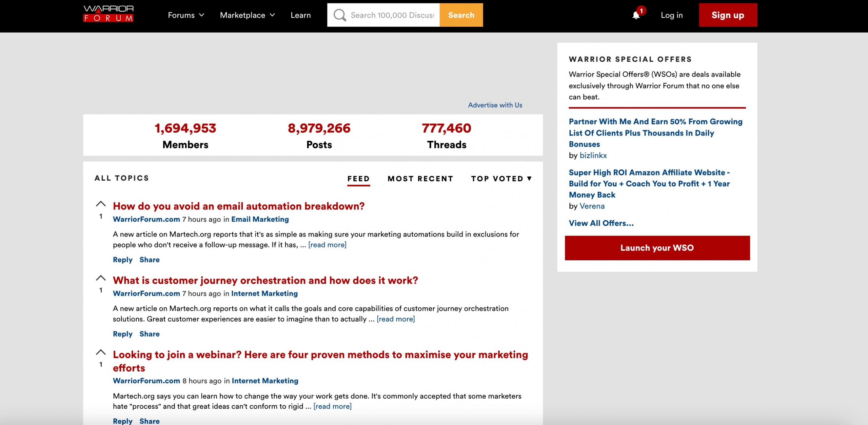The height and width of the screenshot is (425, 868).
Task: Open 'How do you avoid an email automation breakdown?' thread
Action: [239, 206]
